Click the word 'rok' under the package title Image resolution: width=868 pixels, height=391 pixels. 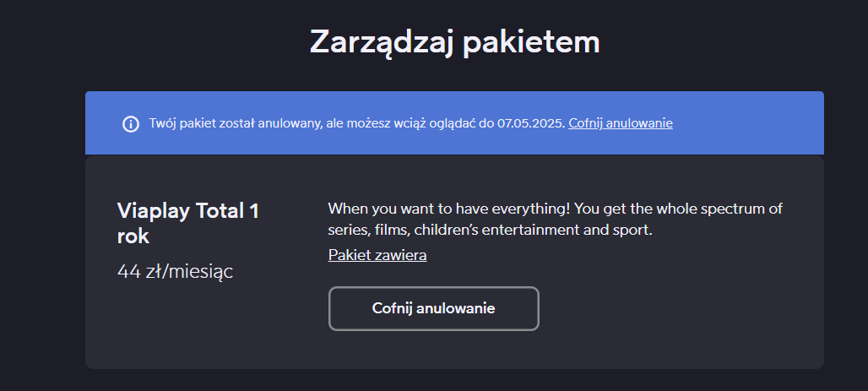(x=133, y=236)
